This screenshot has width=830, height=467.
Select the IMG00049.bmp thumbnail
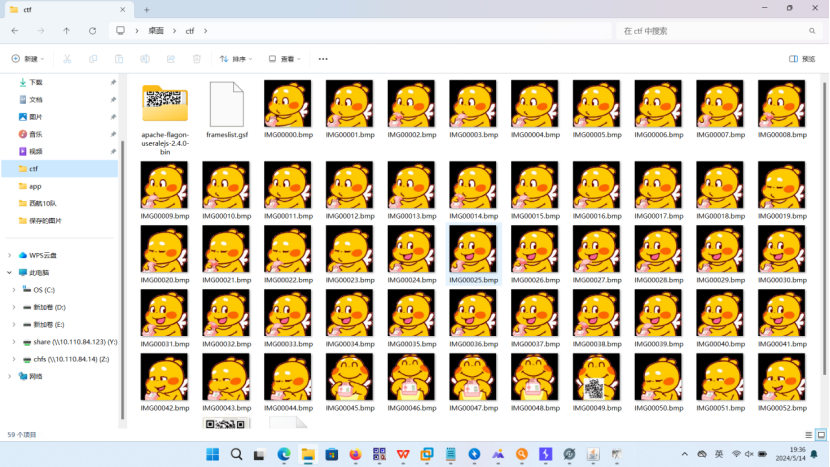tap(596, 381)
